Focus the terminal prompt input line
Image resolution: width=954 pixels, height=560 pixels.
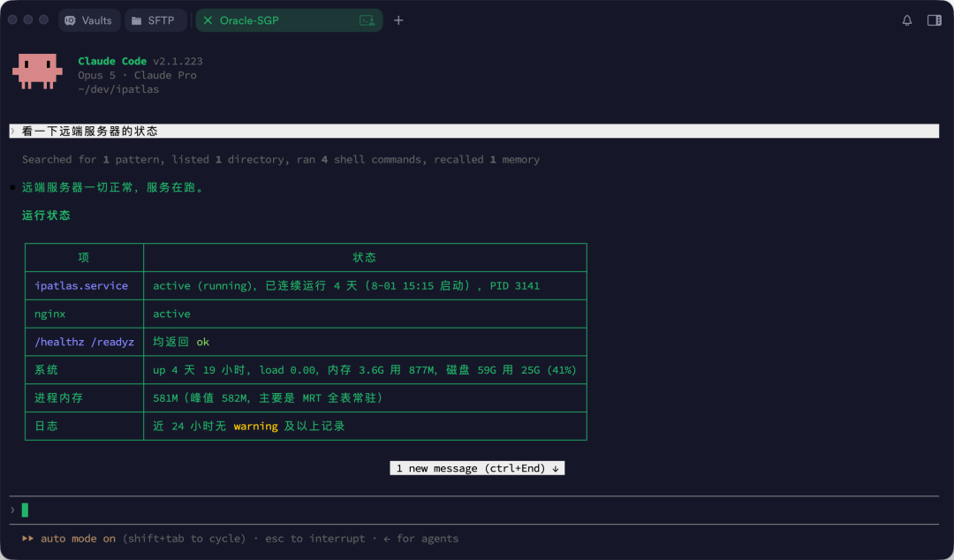coord(474,510)
